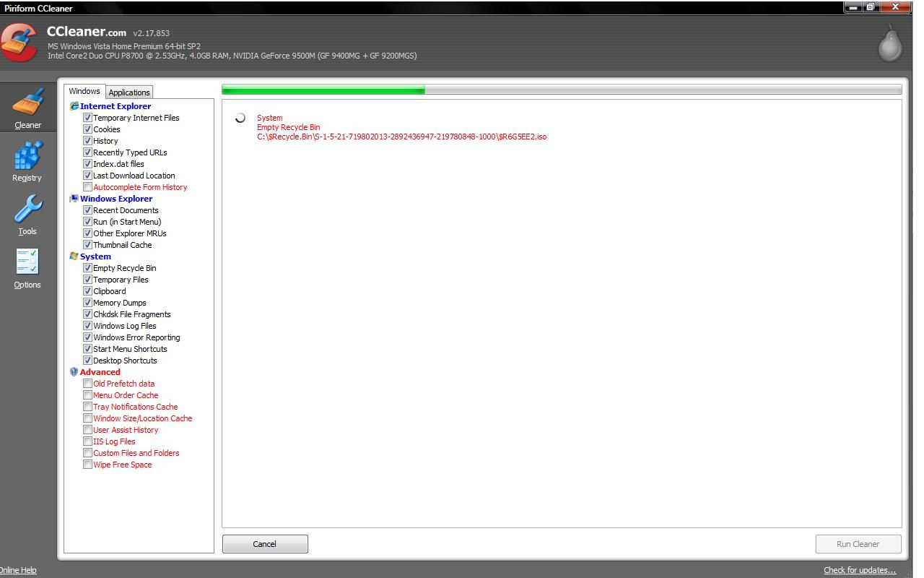Uncheck Temporary Internet Files
This screenshot has width=924, height=578.
coord(87,118)
